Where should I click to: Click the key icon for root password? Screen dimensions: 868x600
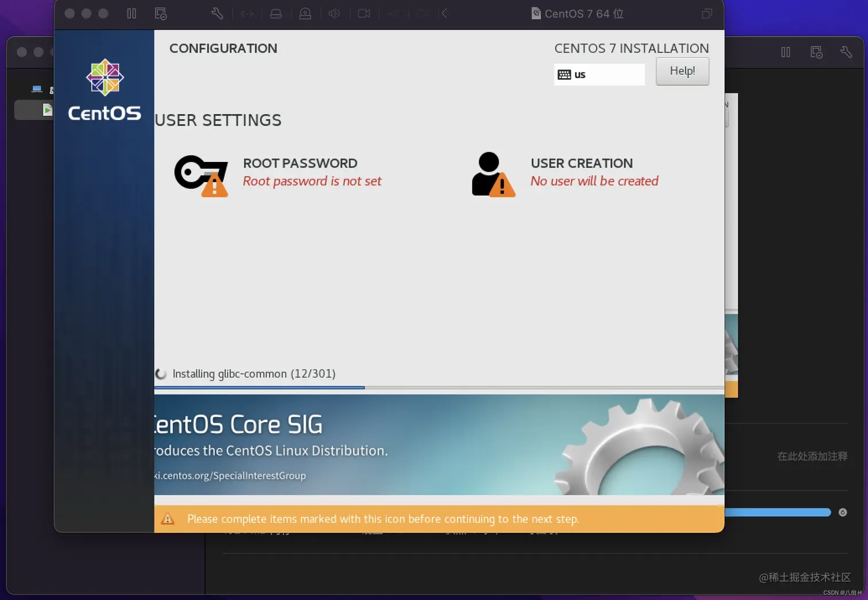(201, 175)
